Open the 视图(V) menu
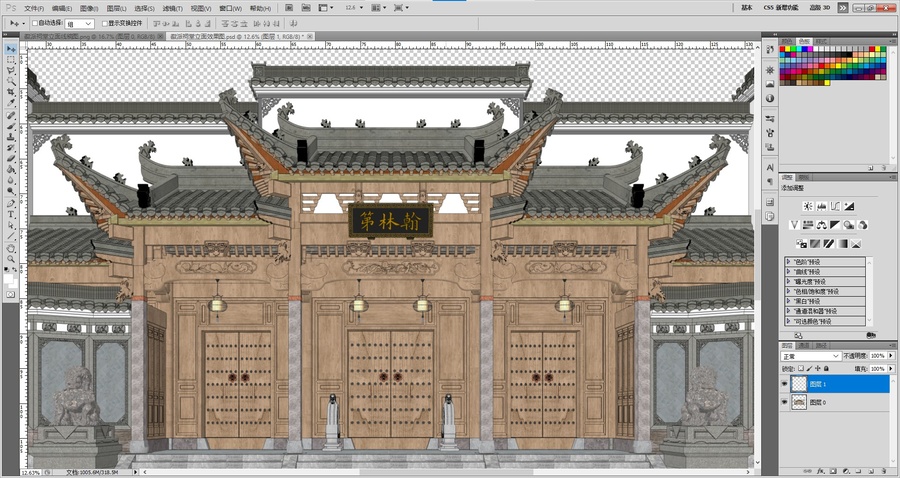The image size is (900, 478). pos(200,8)
